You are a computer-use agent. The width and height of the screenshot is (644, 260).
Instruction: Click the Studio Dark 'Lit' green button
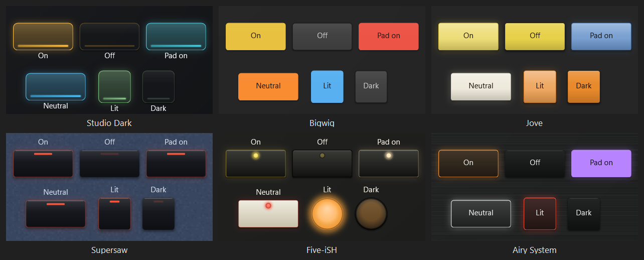click(x=114, y=87)
